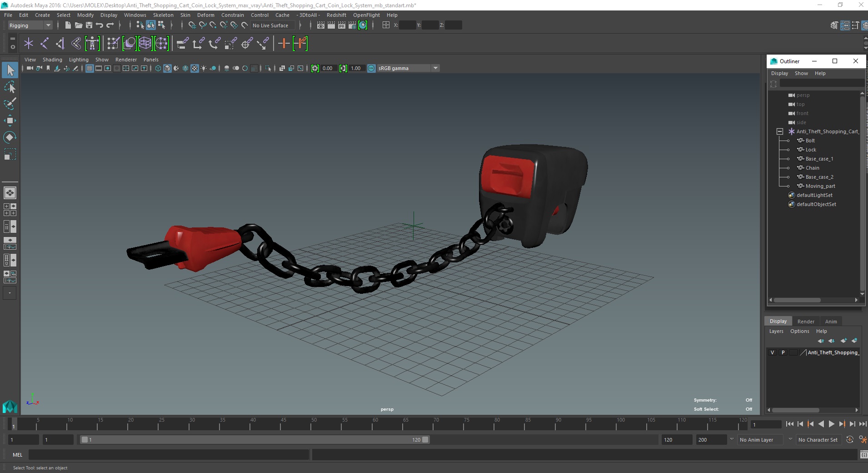Step forward one frame
The image size is (868, 473).
pyautogui.click(x=852, y=424)
